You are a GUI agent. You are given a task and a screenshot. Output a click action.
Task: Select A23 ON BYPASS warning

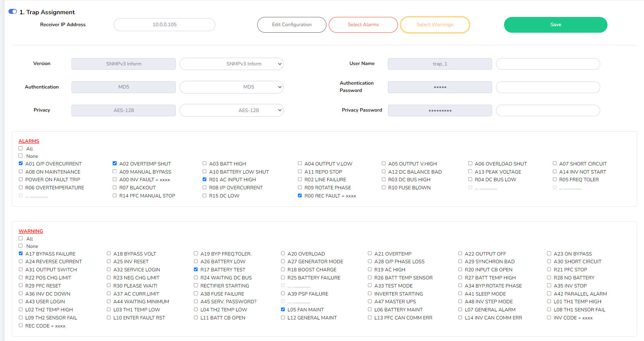549,253
